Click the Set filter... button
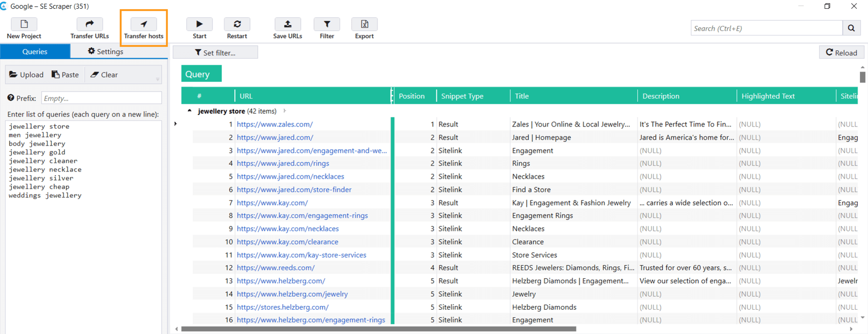Viewport: 868px width, 334px height. [x=215, y=53]
